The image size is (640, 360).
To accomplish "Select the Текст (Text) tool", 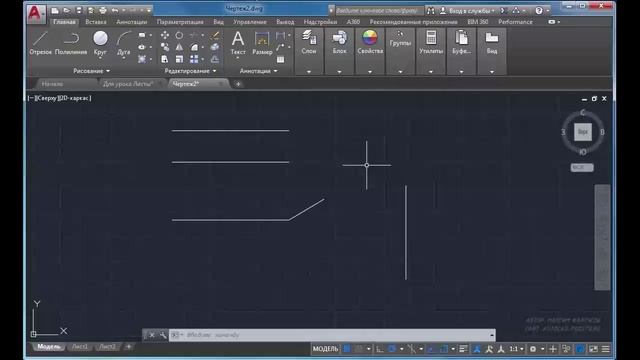I will 238,43.
